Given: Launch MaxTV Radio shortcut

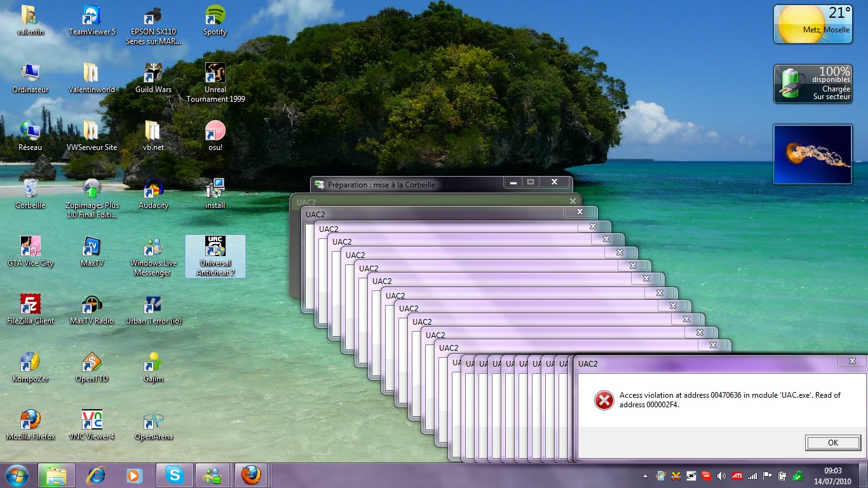Looking at the screenshot, I should [x=92, y=309].
